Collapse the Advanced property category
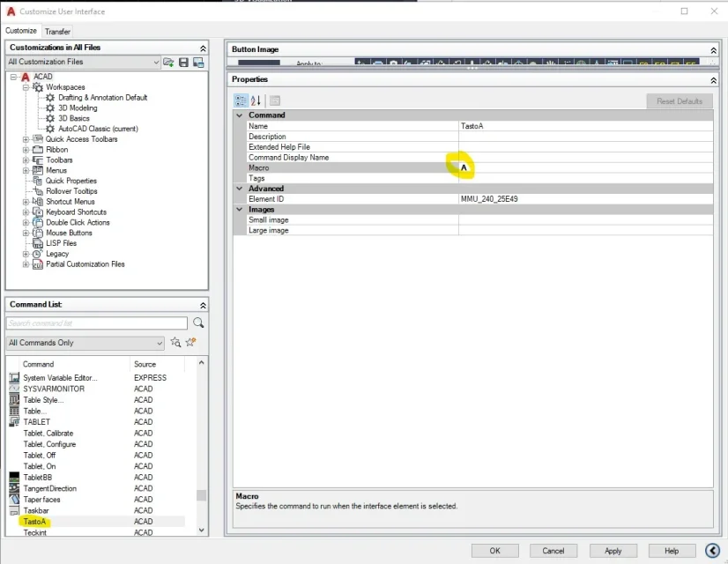This screenshot has height=564, width=728. click(x=240, y=189)
